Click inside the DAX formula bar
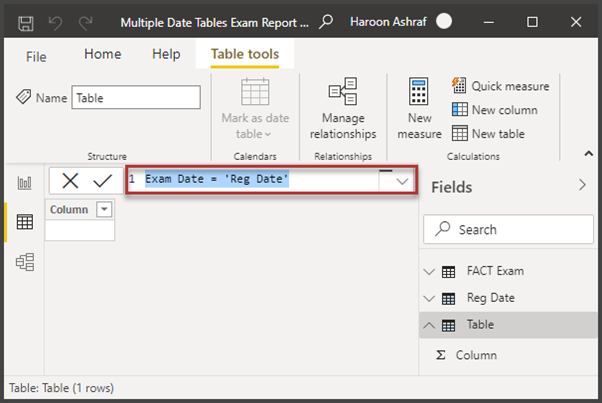Image resolution: width=602 pixels, height=403 pixels. [253, 180]
